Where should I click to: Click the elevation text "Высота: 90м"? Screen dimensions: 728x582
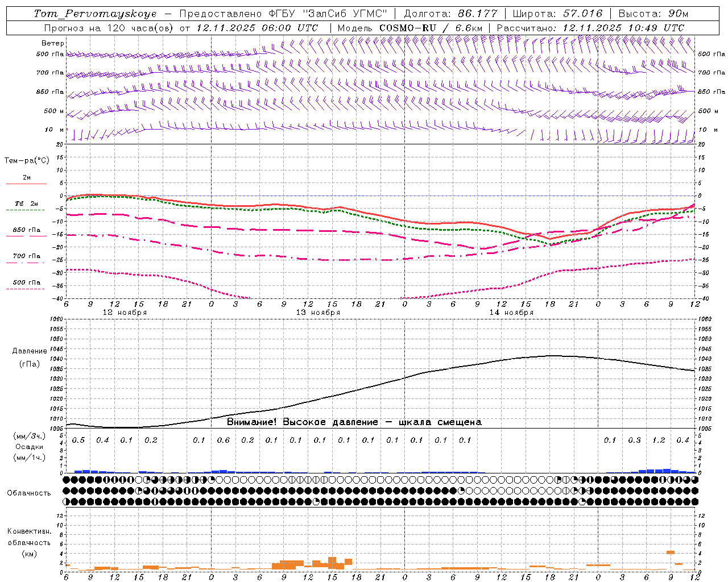pos(653,14)
